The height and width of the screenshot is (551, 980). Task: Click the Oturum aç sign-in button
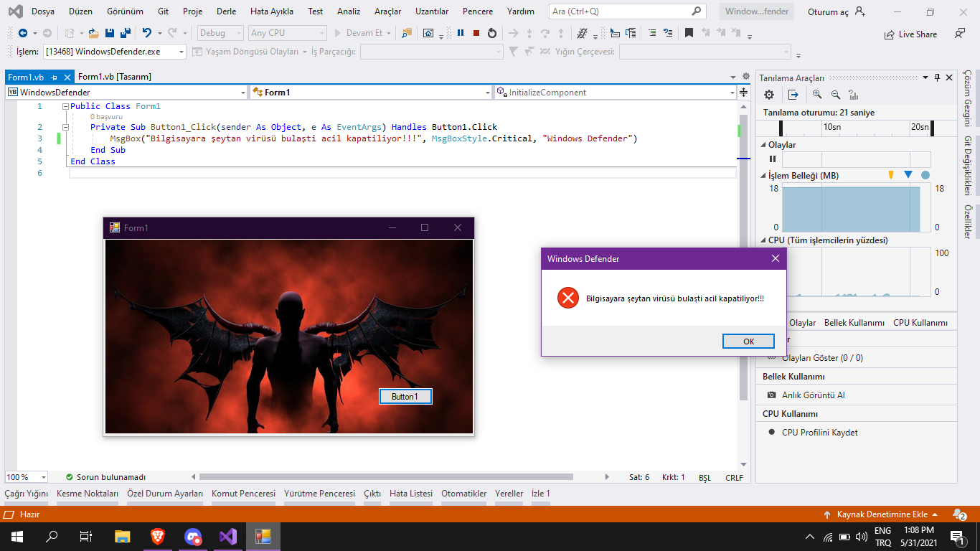[836, 11]
